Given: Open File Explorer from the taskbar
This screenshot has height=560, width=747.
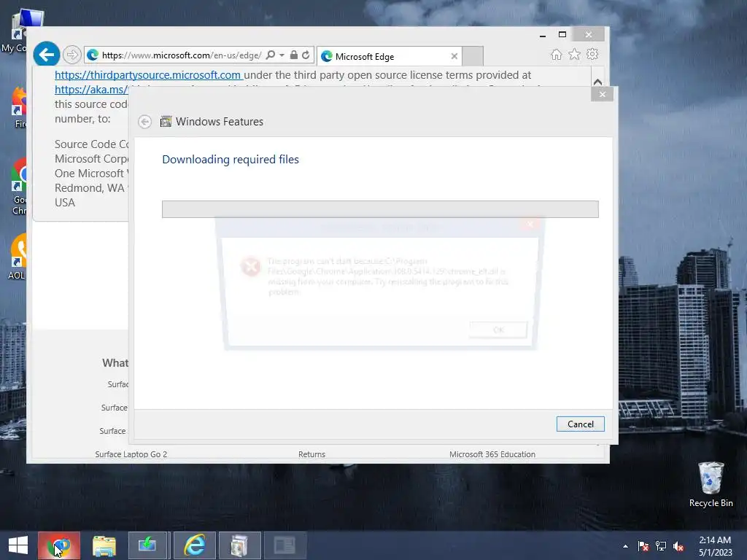Looking at the screenshot, I should click(x=104, y=545).
